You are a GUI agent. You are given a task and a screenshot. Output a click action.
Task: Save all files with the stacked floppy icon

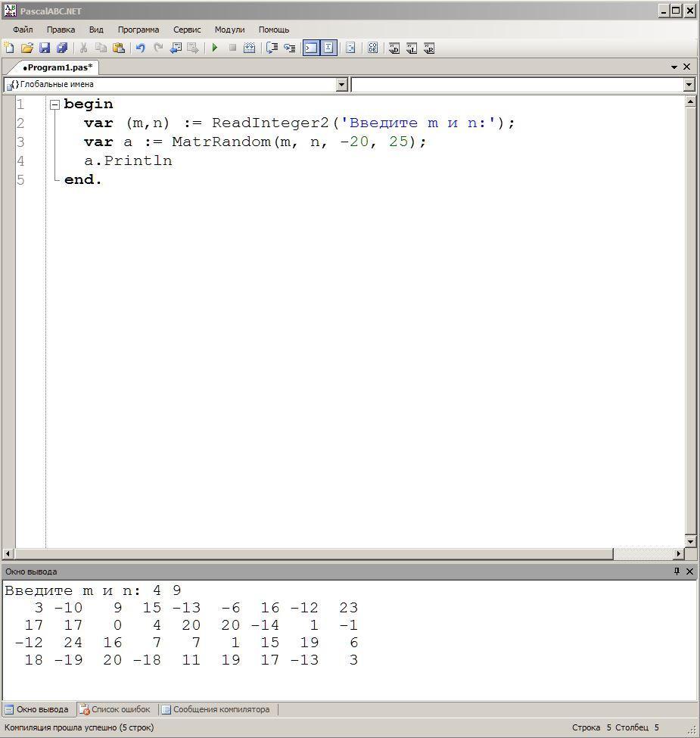pyautogui.click(x=62, y=48)
